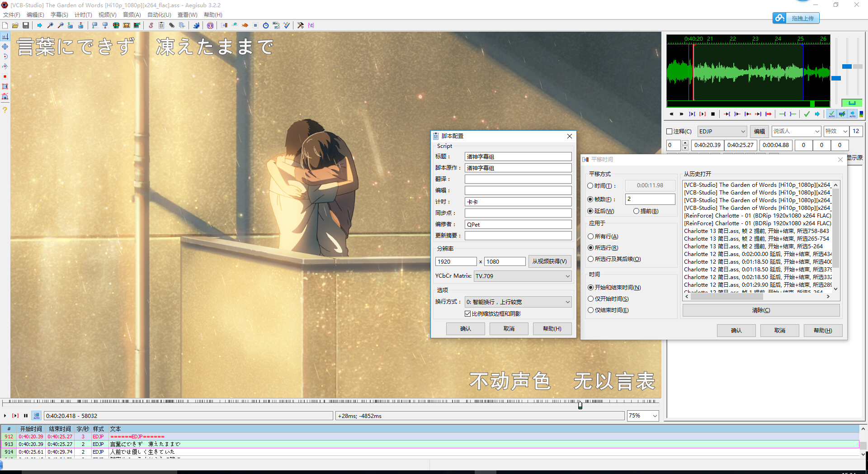Click the 标题 title input field

[x=518, y=156]
